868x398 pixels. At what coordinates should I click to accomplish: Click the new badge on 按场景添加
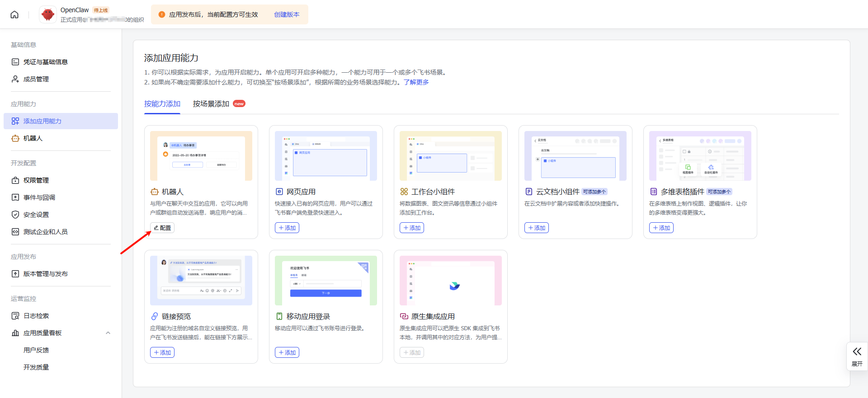(x=239, y=104)
